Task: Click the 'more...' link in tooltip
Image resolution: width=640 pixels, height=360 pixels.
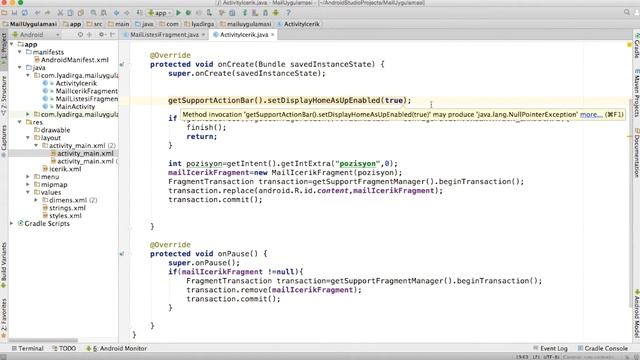Action: click(591, 115)
